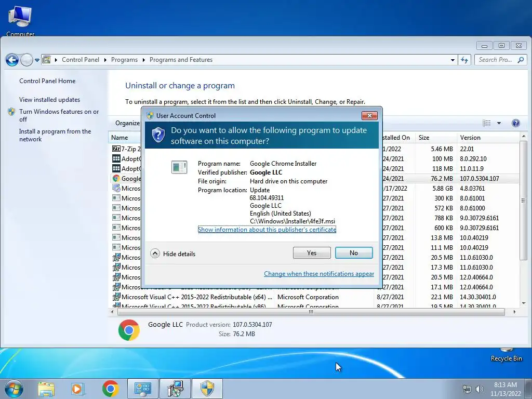The height and width of the screenshot is (399, 532).
Task: Click Programs in address breadcrumb
Action: (124, 60)
